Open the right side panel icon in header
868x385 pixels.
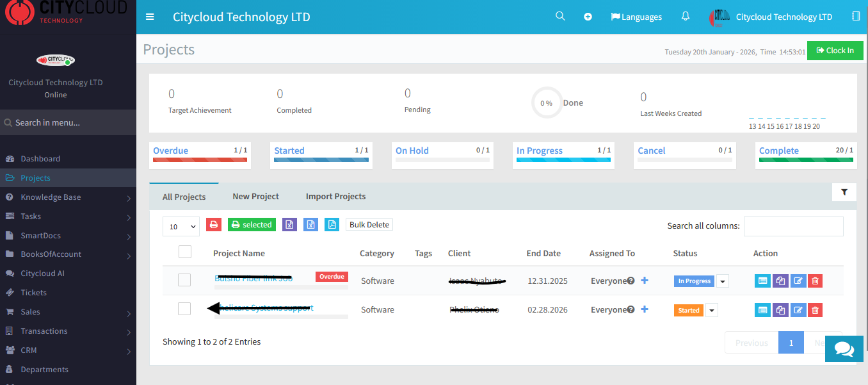pyautogui.click(x=856, y=17)
